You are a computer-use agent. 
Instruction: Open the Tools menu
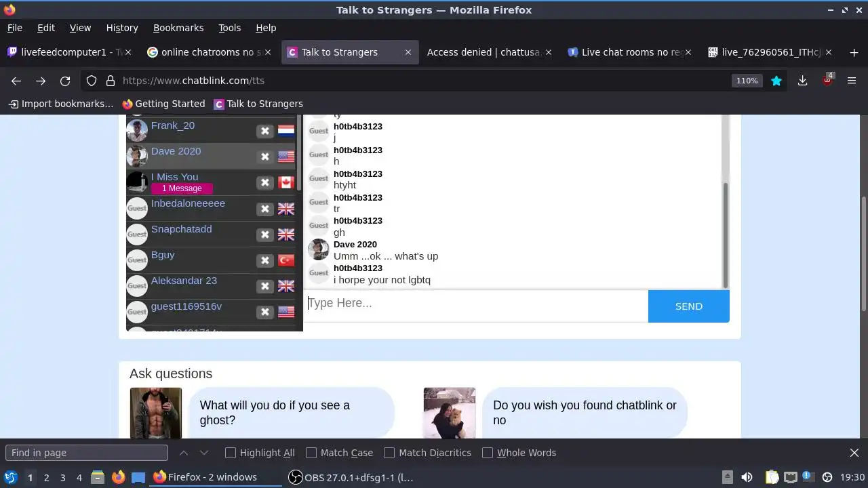[x=230, y=28]
